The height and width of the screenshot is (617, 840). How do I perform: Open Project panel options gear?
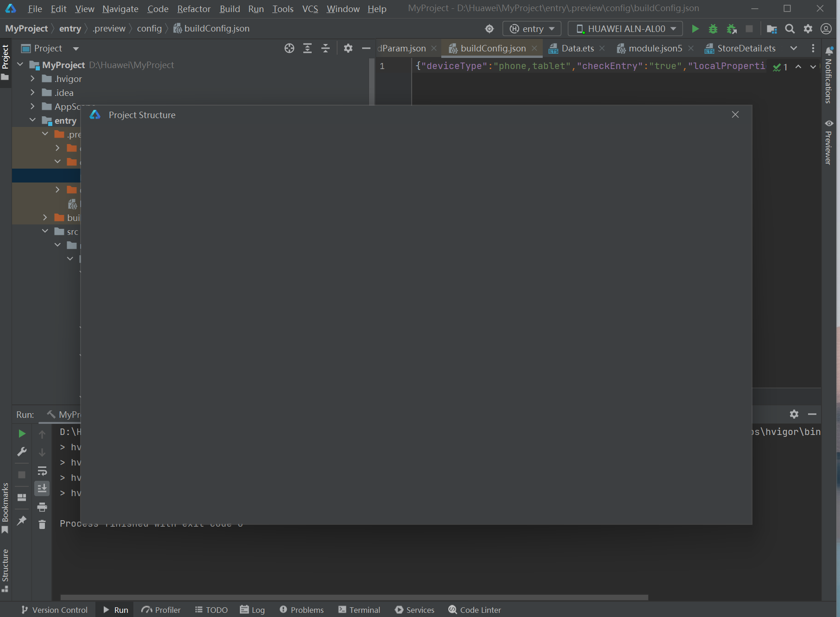(x=348, y=48)
